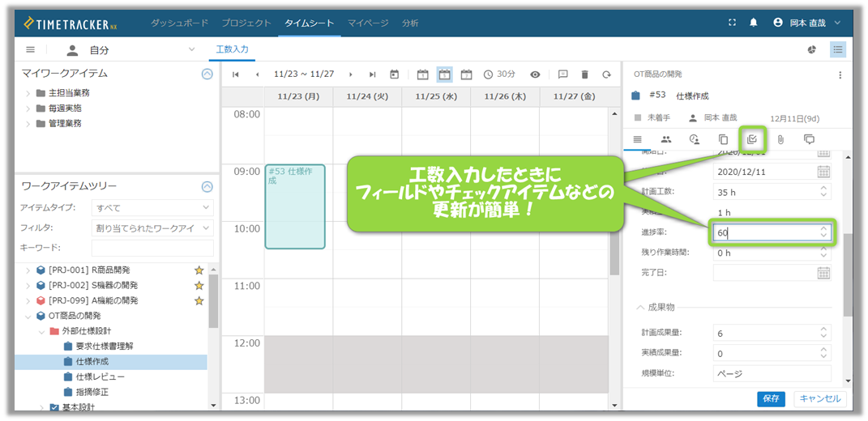
Task: Open the notifications bell
Action: click(x=754, y=23)
